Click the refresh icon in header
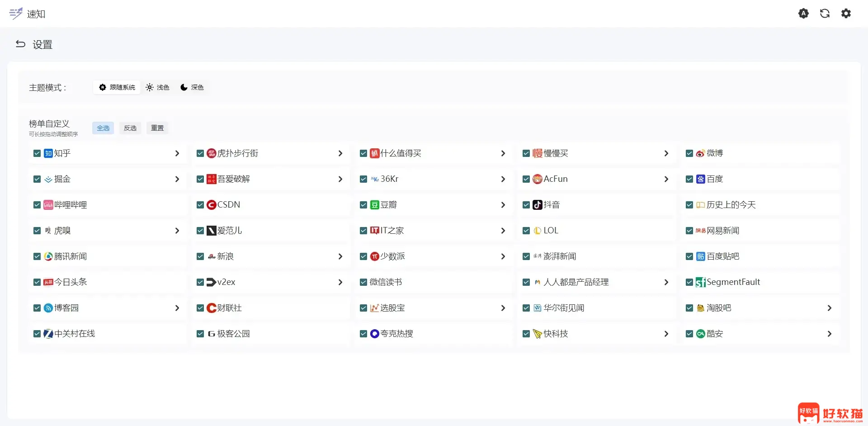Image resolution: width=868 pixels, height=426 pixels. (x=825, y=14)
